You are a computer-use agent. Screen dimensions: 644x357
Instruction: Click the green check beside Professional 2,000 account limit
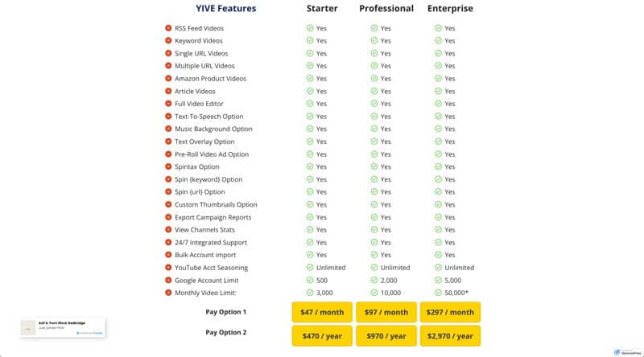pos(374,281)
